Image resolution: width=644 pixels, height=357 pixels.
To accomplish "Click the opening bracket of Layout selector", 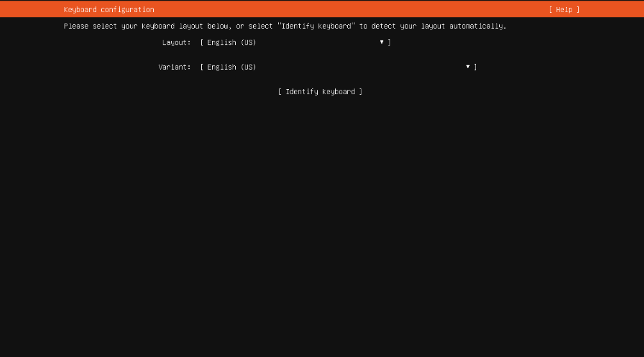I will [x=202, y=42].
